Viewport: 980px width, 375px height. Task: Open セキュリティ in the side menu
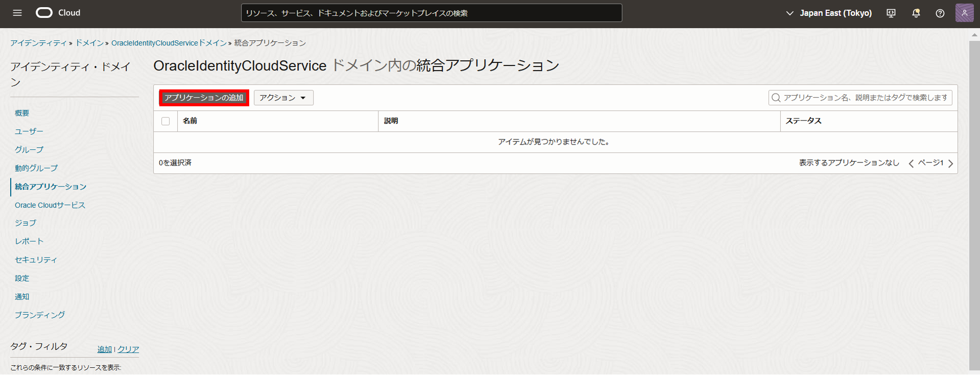tap(36, 260)
